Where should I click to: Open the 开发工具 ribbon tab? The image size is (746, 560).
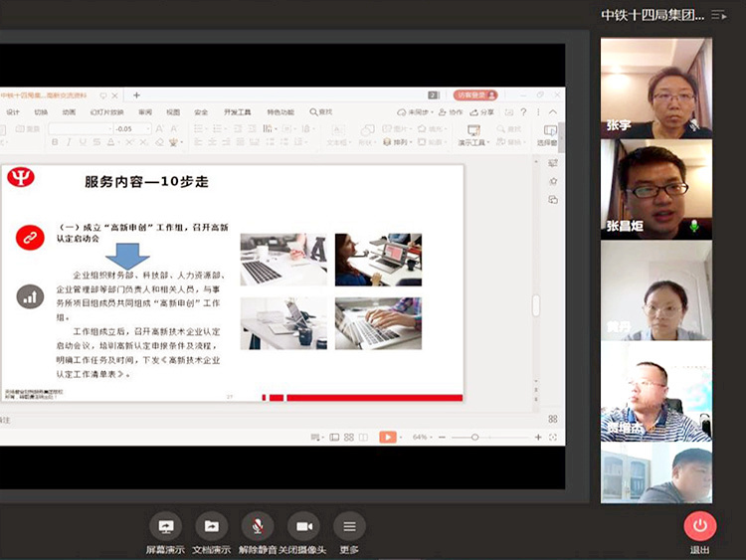[x=237, y=112]
